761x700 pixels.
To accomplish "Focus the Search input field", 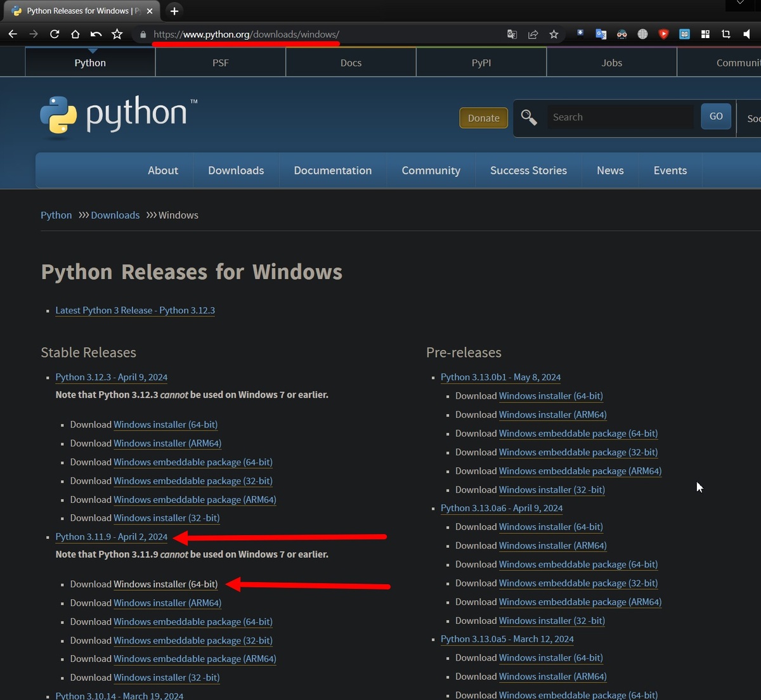I will point(620,117).
